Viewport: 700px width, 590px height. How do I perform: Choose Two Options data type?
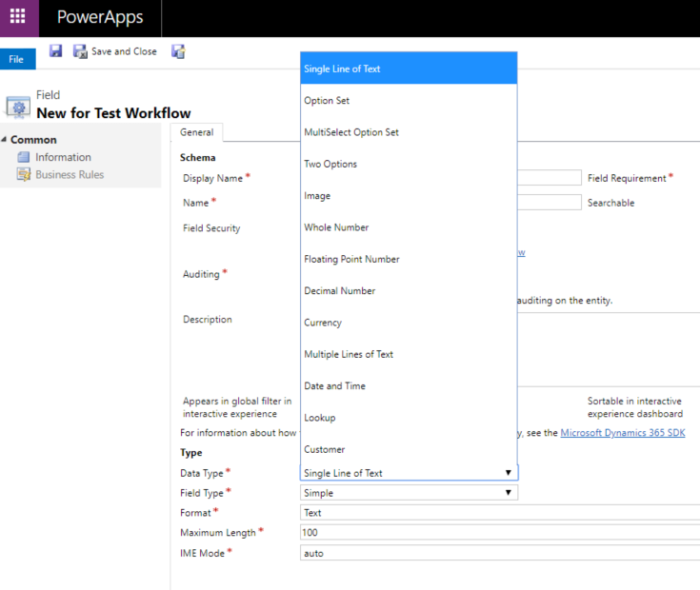click(409, 164)
